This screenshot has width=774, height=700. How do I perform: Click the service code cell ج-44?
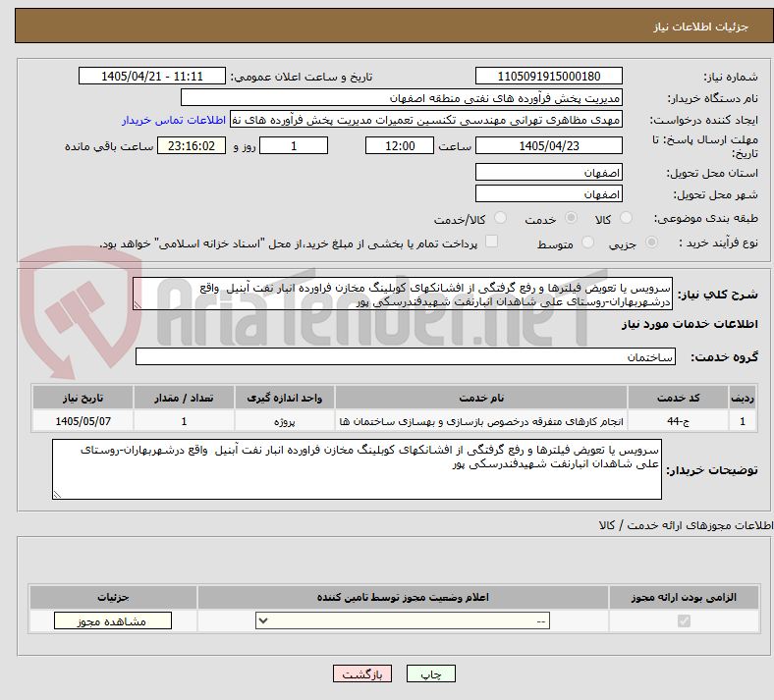pyautogui.click(x=679, y=421)
